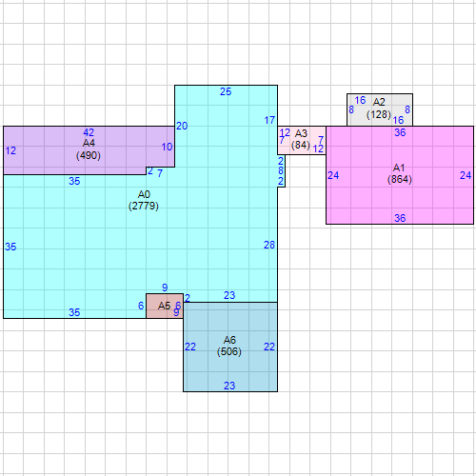This screenshot has width=476, height=476.
Task: Select the A0 area name label
Action: [x=144, y=194]
